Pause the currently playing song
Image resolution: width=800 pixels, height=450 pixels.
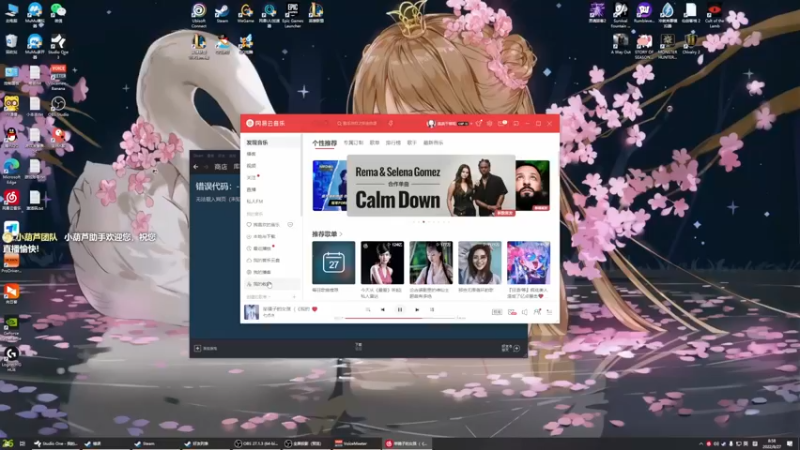coord(400,310)
